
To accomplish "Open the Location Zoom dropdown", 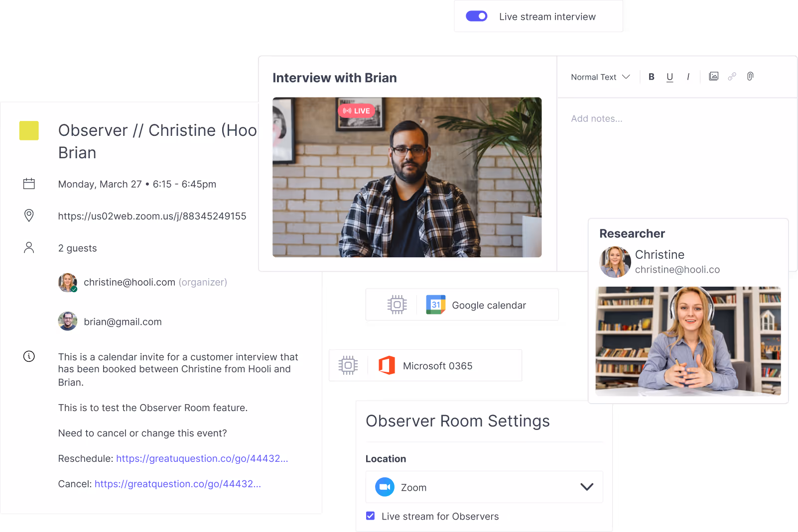I will coord(484,487).
